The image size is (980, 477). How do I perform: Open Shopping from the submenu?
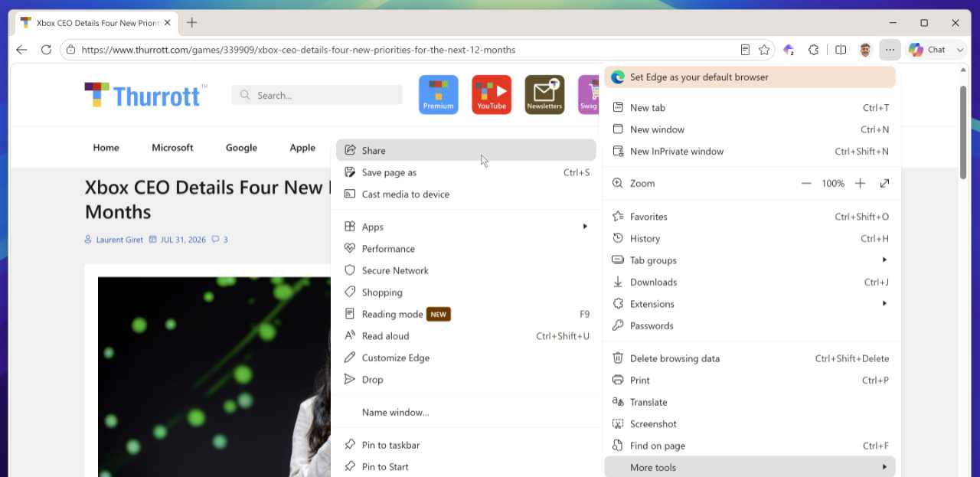(x=465, y=292)
